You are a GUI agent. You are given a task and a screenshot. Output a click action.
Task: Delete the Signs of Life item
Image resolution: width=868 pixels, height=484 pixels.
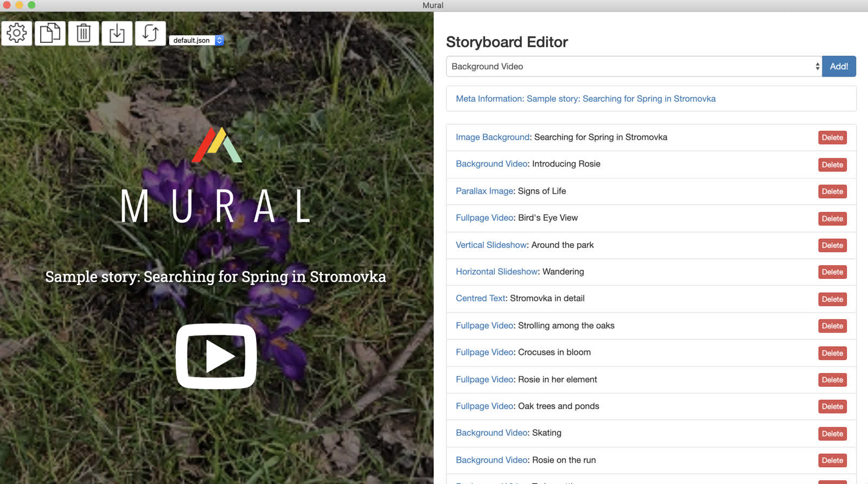832,192
